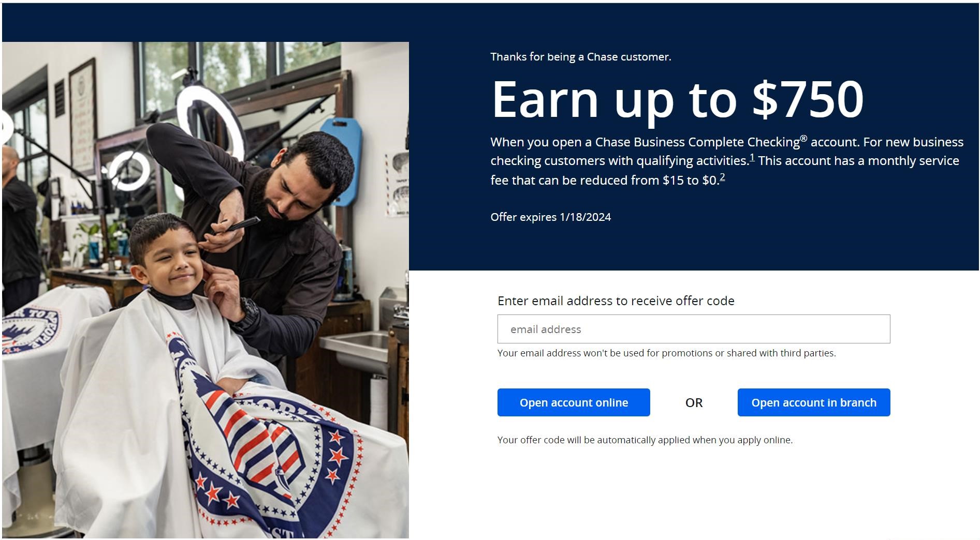Click the Earn up to $750 headline
The width and height of the screenshot is (980, 540).
point(678,99)
